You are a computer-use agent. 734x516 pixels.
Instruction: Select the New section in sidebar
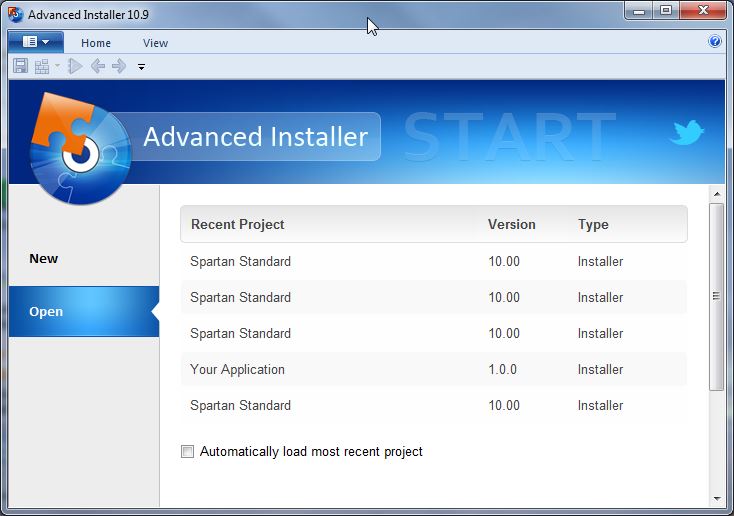[x=44, y=258]
